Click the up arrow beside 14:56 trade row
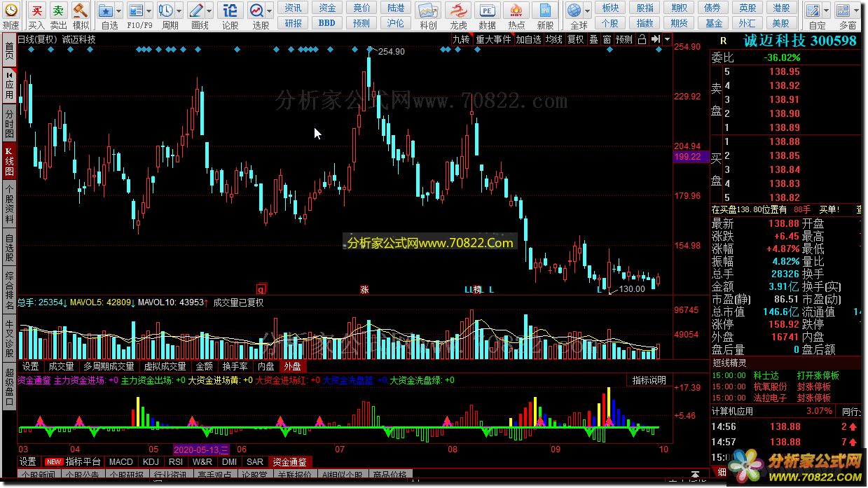 [853, 427]
